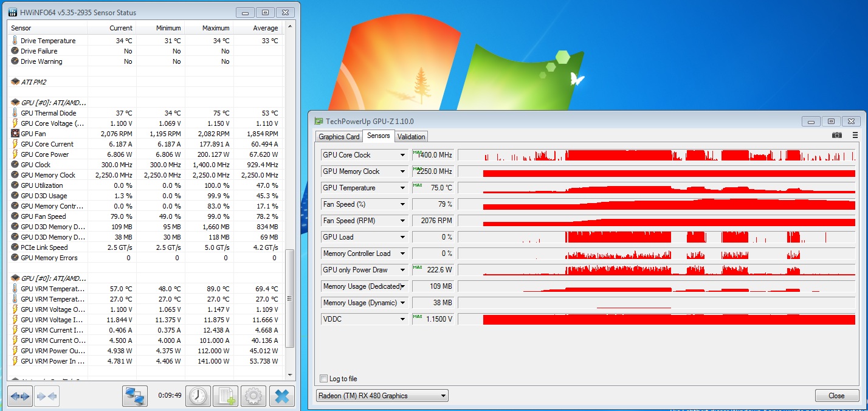Screen dimensions: 868x411
Task: Click the PCIe Link Speed row icon
Action: point(15,247)
